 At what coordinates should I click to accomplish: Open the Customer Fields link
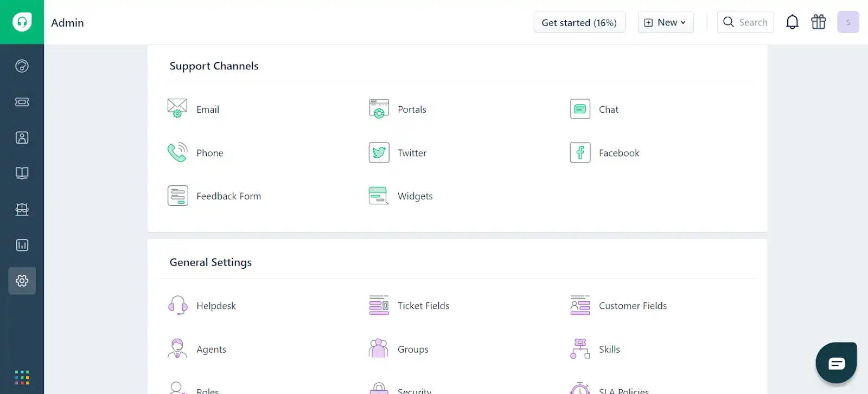tap(633, 306)
